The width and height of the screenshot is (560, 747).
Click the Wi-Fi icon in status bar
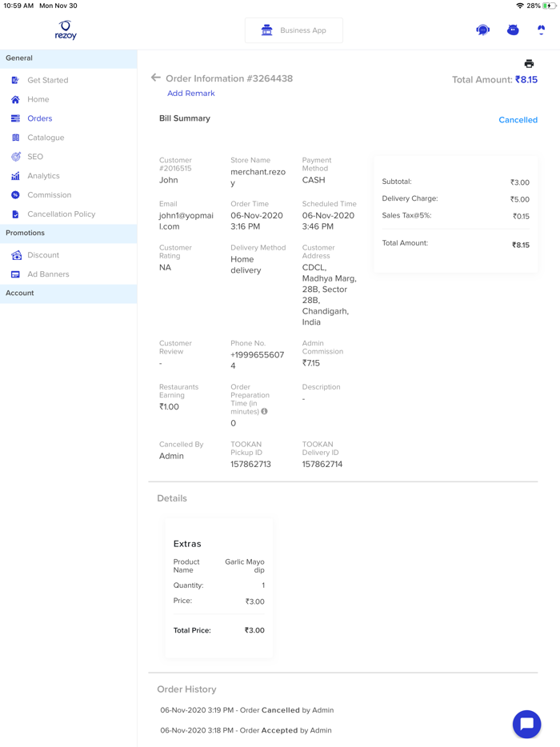520,6
